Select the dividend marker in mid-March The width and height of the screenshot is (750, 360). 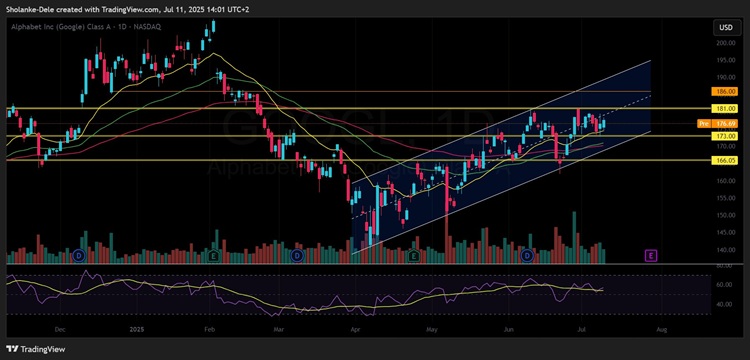pyautogui.click(x=297, y=256)
